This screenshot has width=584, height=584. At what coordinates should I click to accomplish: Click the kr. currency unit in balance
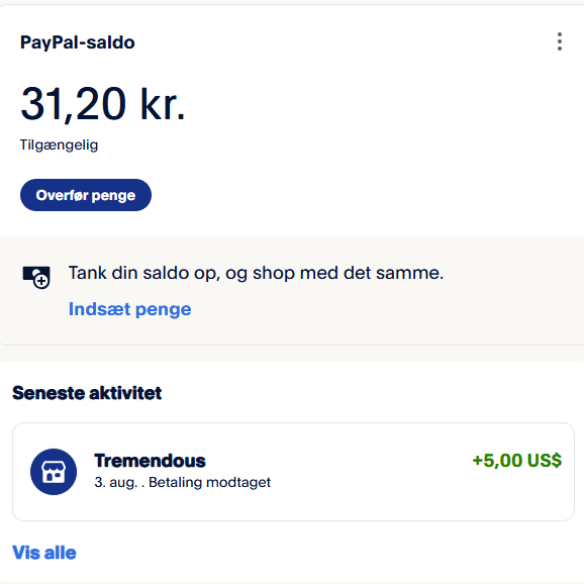(162, 104)
